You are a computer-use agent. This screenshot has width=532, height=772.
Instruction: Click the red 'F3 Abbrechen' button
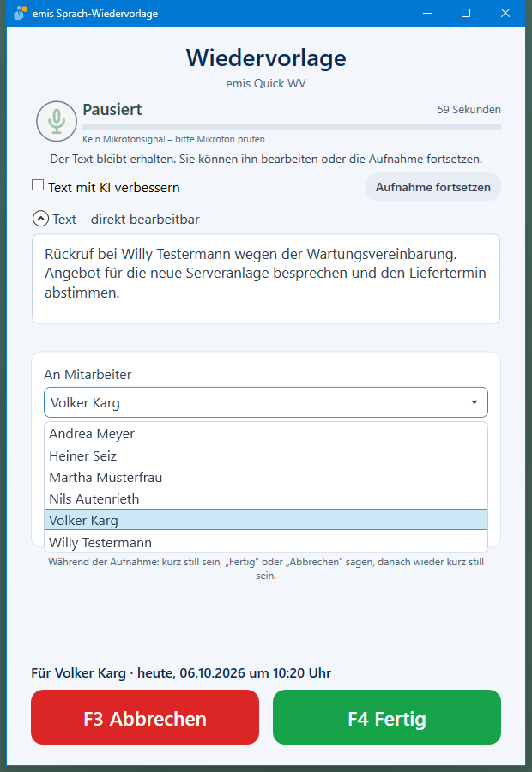click(145, 717)
